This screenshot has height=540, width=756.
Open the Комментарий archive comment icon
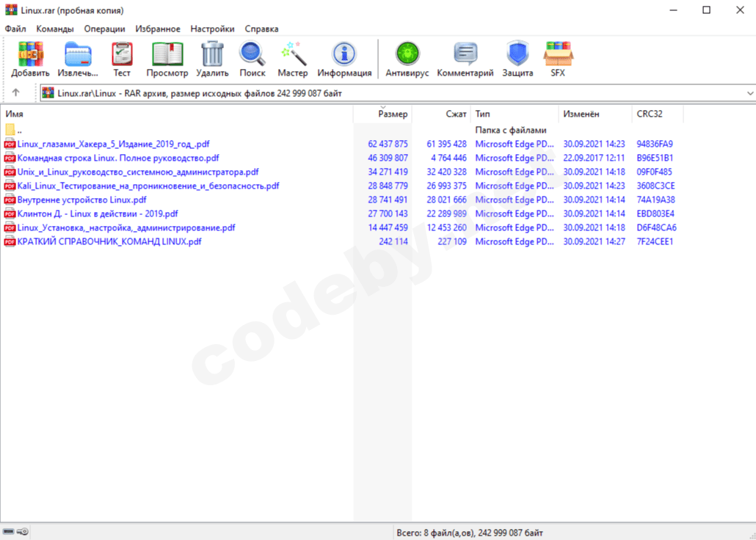pos(465,54)
